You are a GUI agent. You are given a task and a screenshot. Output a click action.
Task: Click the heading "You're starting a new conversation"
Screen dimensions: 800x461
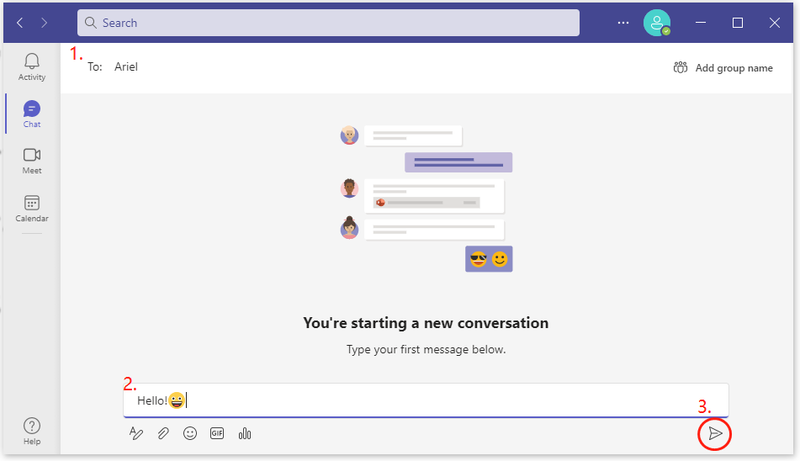tap(426, 323)
